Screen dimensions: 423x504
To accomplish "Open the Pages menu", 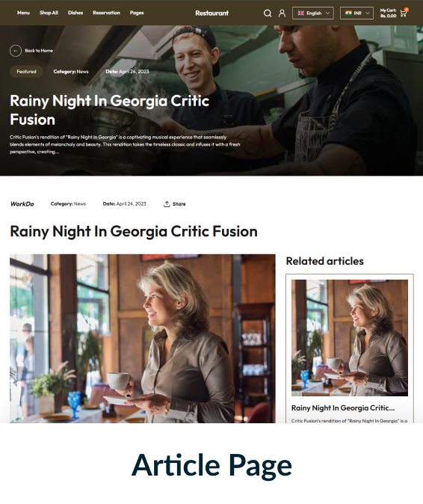I will pyautogui.click(x=137, y=13).
